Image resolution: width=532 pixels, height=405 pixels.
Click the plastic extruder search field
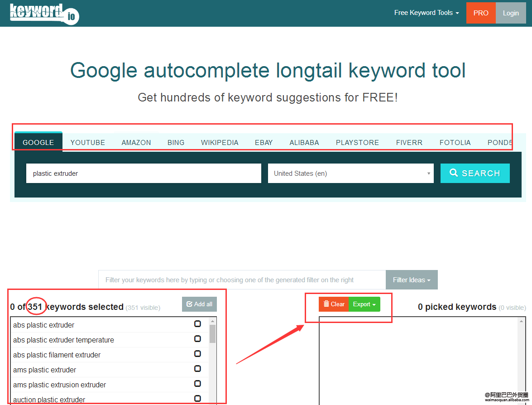(x=144, y=174)
